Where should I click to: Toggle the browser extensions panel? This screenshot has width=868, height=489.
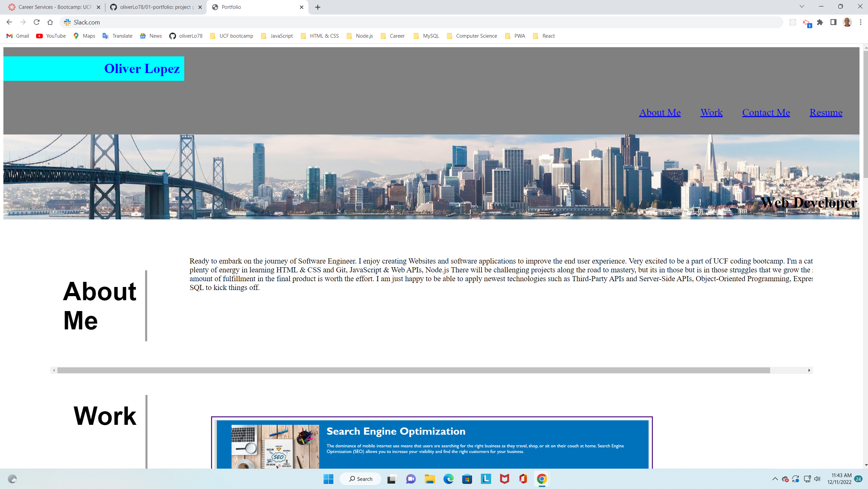[x=820, y=22]
